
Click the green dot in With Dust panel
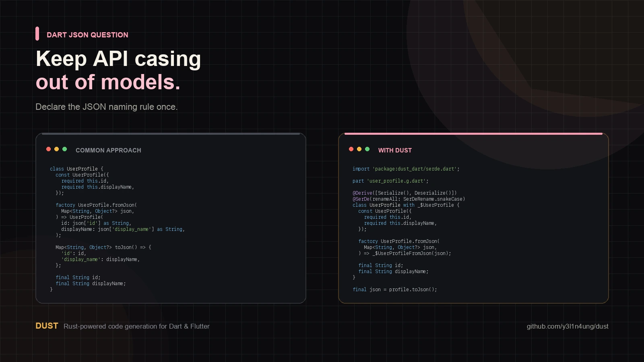tap(367, 149)
